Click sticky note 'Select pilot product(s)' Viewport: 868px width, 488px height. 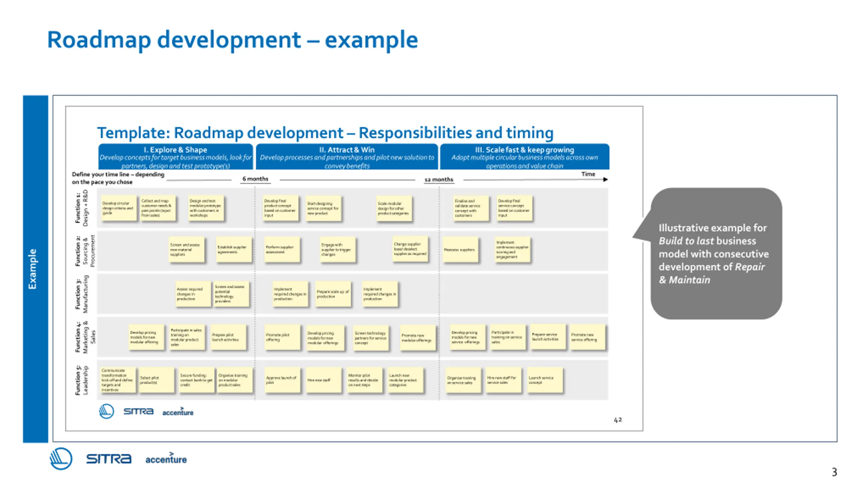click(157, 380)
